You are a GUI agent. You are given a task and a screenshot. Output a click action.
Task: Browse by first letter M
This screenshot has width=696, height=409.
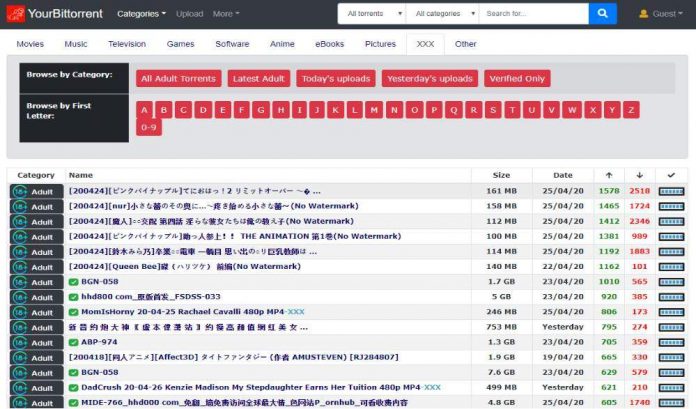coord(374,109)
